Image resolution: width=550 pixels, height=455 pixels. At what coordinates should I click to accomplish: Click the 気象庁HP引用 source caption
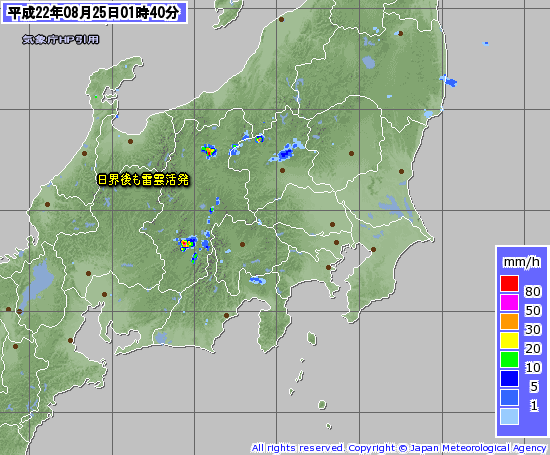point(60,39)
